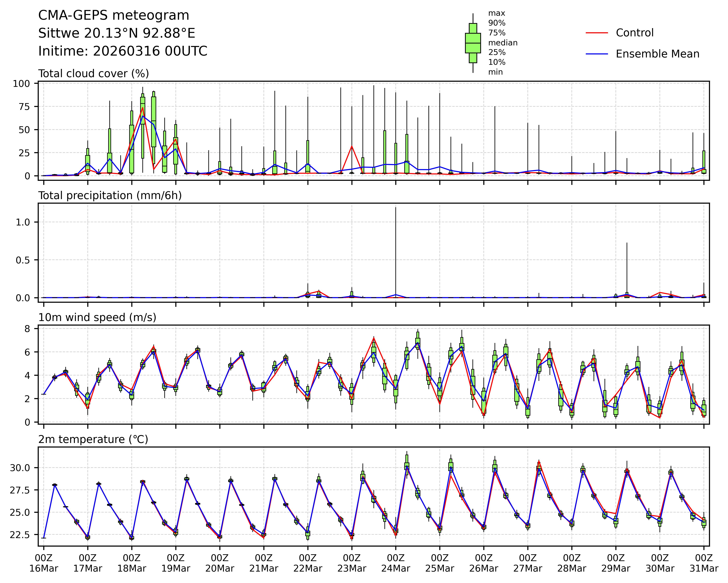728x583 pixels.
Task: Click the 'median' legend label
Action: pos(502,43)
